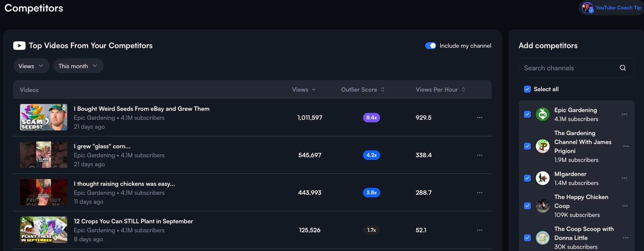Click the 30K subscribers text
Image resolution: width=644 pixels, height=251 pixels.
tap(575, 247)
